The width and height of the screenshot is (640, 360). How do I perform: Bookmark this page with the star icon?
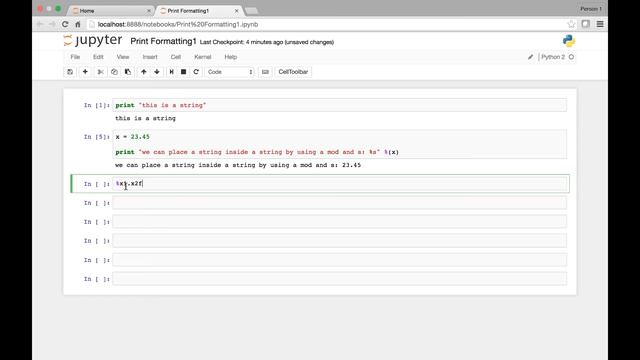(x=571, y=24)
